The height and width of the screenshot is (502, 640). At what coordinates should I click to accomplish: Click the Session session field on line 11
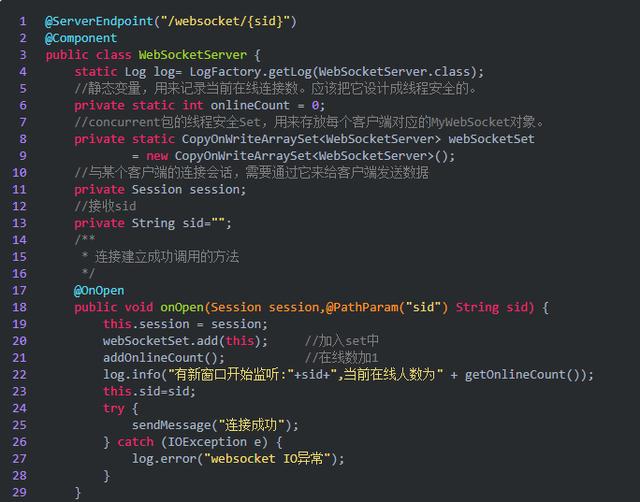pyautogui.click(x=189, y=189)
